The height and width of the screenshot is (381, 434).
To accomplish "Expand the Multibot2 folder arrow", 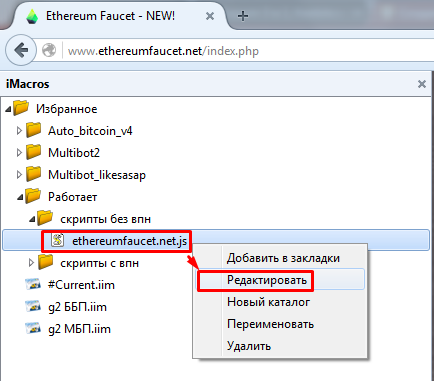I will point(19,153).
